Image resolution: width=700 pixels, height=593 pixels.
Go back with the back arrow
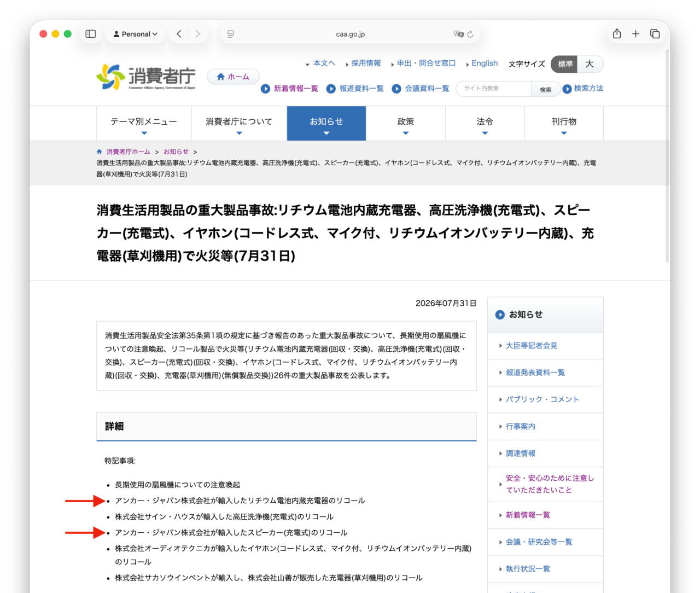[x=179, y=34]
